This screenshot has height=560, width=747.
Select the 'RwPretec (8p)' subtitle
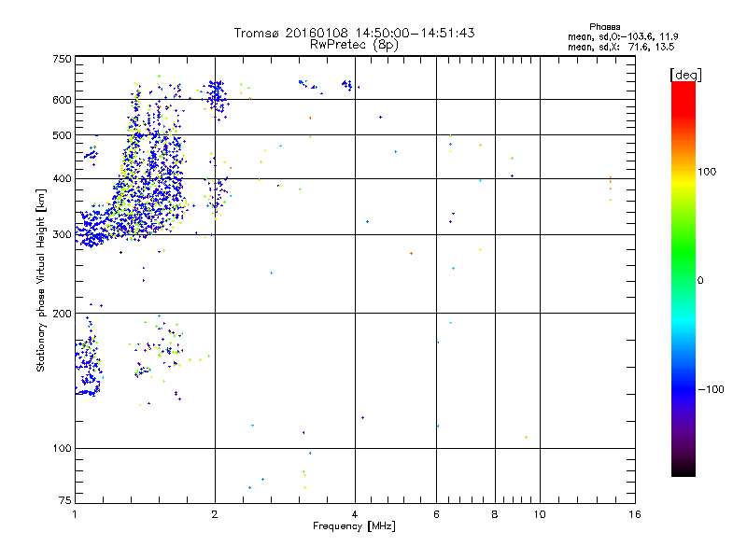[354, 45]
